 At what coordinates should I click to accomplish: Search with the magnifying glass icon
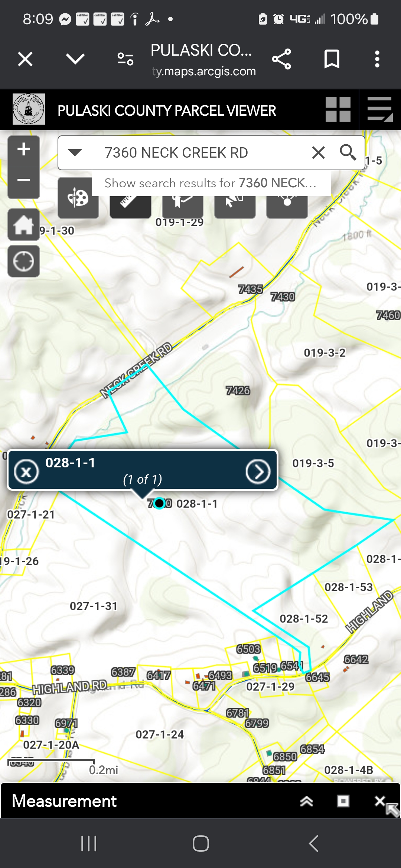tap(348, 152)
